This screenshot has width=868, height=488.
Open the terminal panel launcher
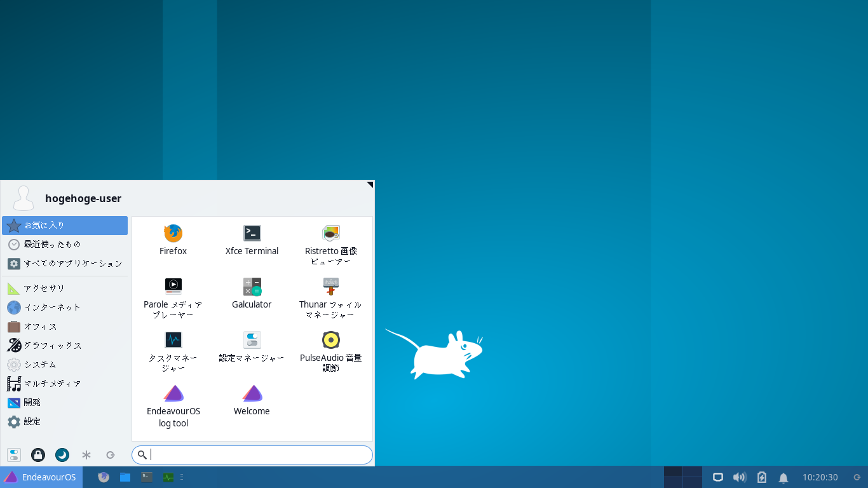[147, 477]
